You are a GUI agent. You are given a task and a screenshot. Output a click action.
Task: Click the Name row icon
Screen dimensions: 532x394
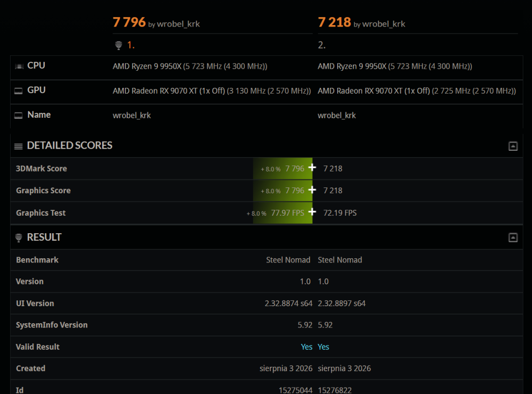(x=18, y=116)
